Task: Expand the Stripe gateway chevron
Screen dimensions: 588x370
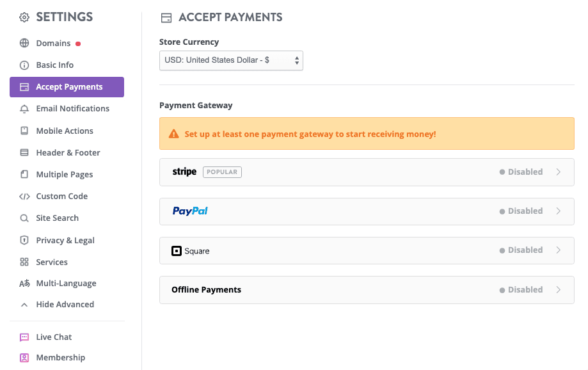Action: coord(559,172)
